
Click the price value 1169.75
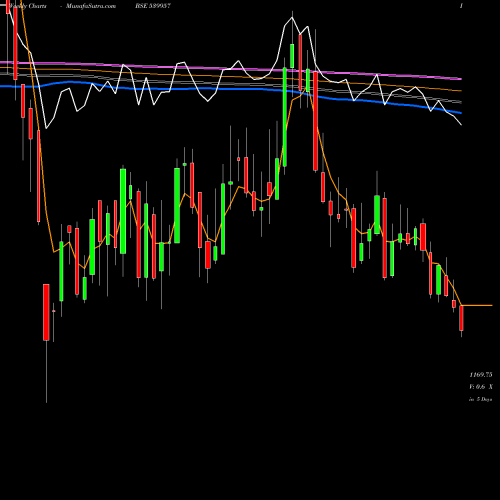pyautogui.click(x=481, y=375)
